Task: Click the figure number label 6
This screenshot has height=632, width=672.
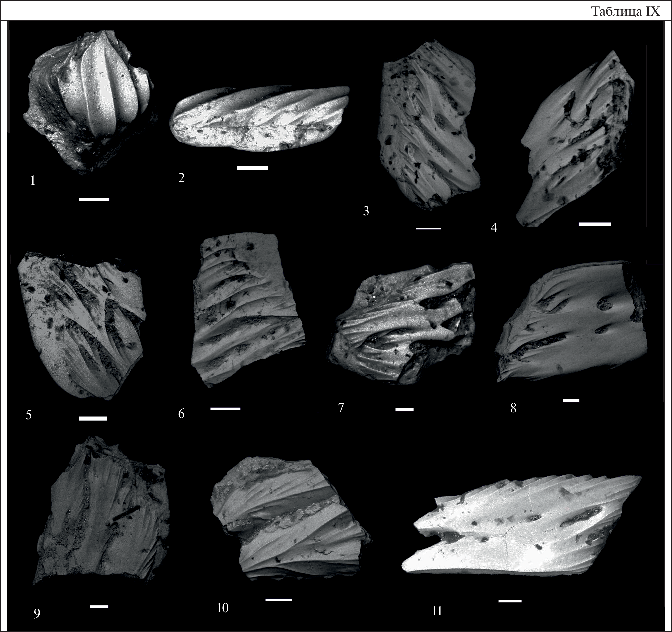Action: [x=181, y=414]
